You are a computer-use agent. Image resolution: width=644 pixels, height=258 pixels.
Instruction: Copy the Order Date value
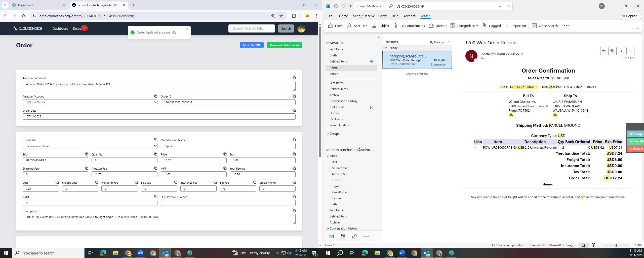(x=294, y=110)
